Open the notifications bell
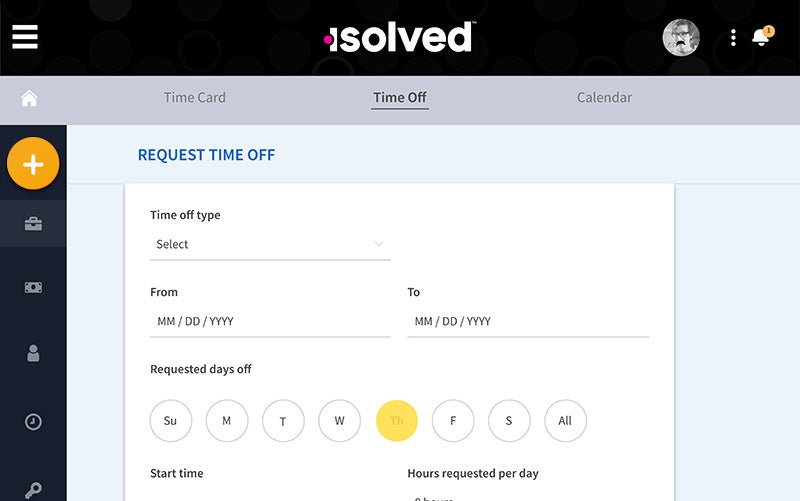 pos(762,37)
